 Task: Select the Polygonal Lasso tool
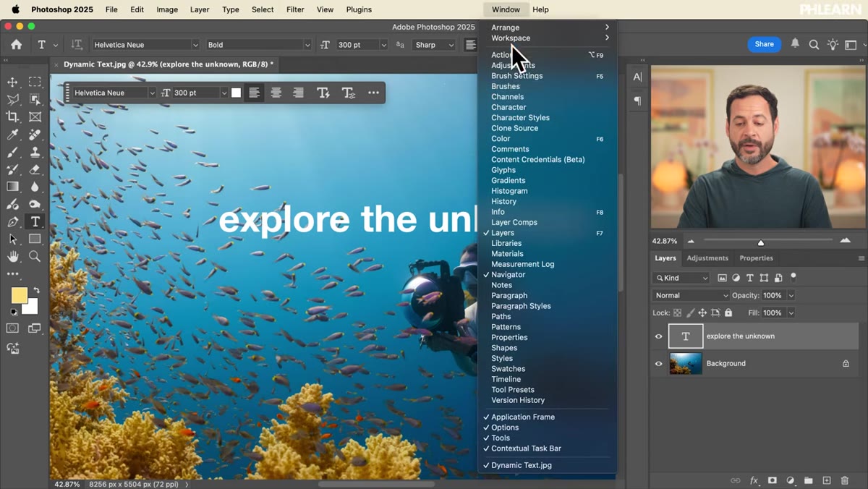[12, 99]
